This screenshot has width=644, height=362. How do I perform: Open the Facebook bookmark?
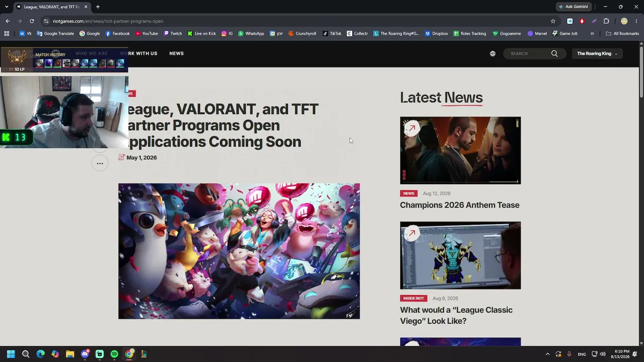117,34
